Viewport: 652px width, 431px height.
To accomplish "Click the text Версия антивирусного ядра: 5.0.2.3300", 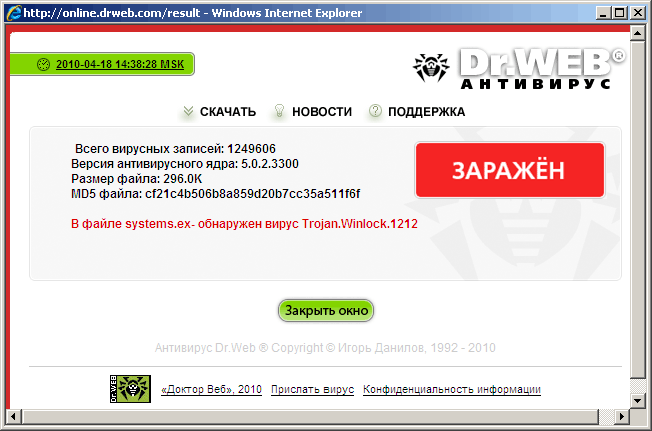I will point(185,164).
